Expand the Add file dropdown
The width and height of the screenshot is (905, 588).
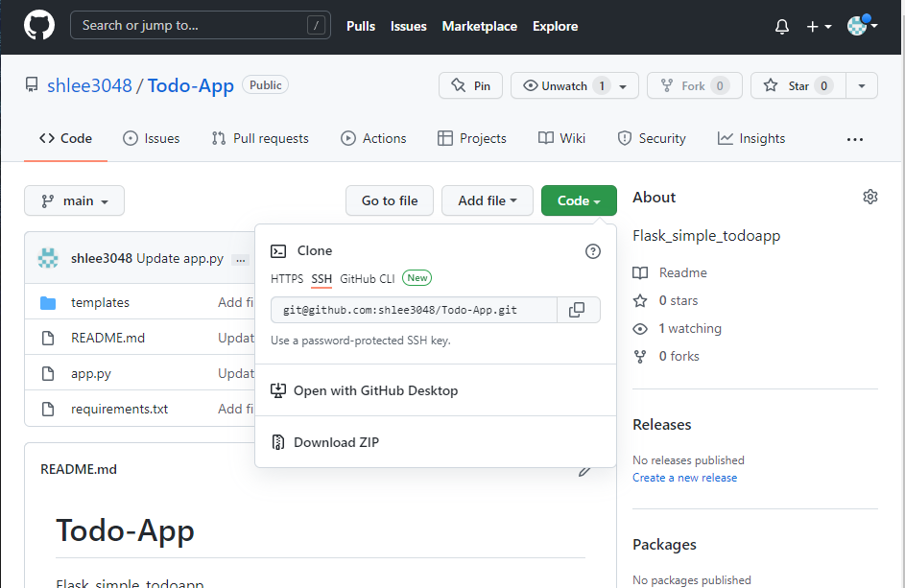488,200
